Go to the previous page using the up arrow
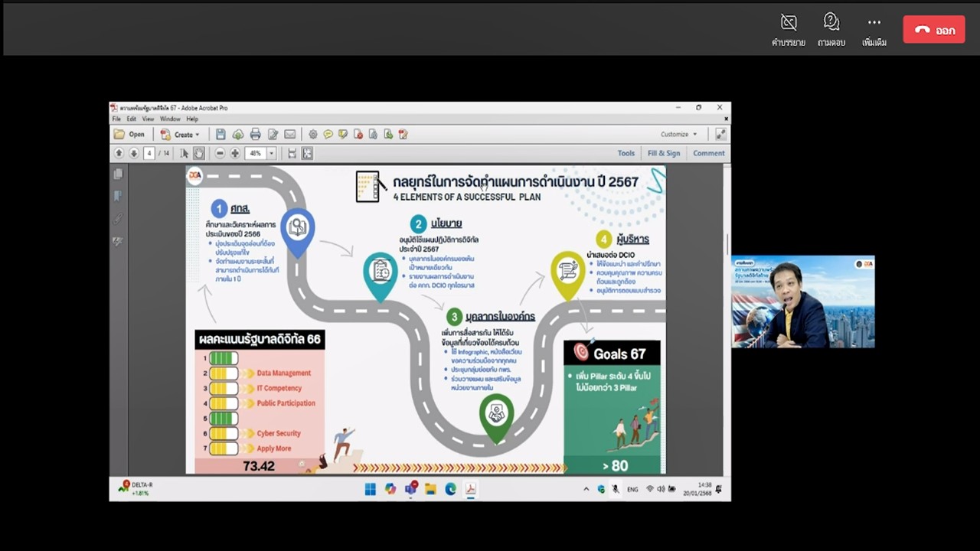The height and width of the screenshot is (551, 980). [119, 153]
